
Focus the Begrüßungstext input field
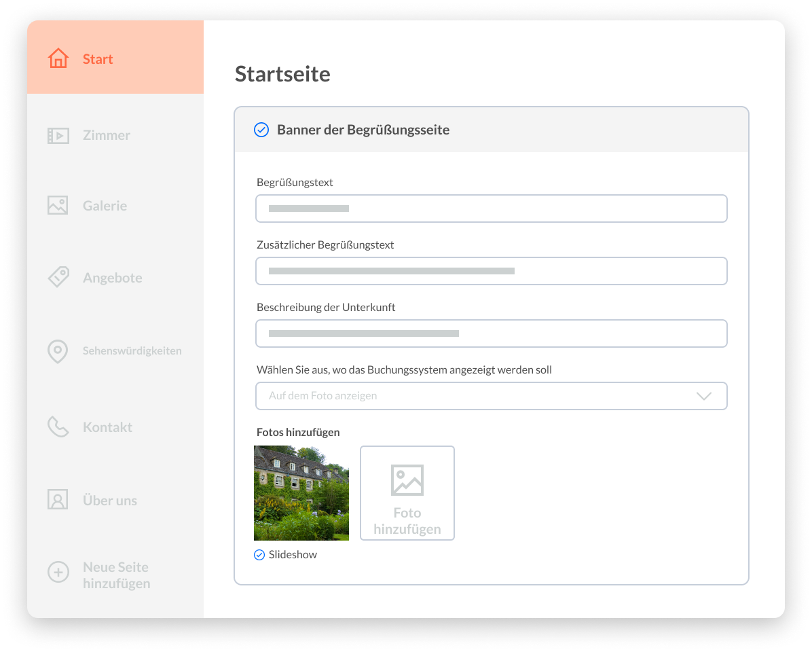492,209
